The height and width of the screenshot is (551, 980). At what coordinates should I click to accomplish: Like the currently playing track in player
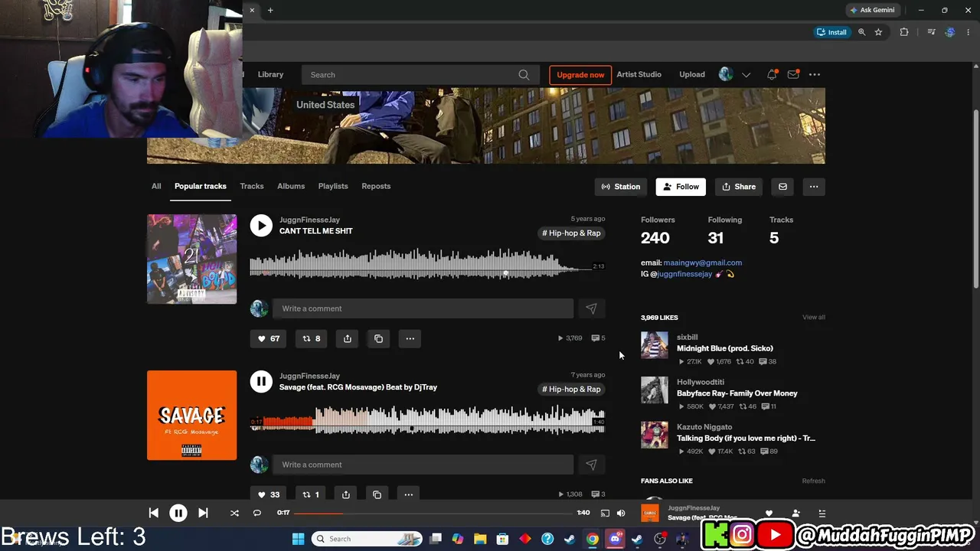click(x=769, y=513)
